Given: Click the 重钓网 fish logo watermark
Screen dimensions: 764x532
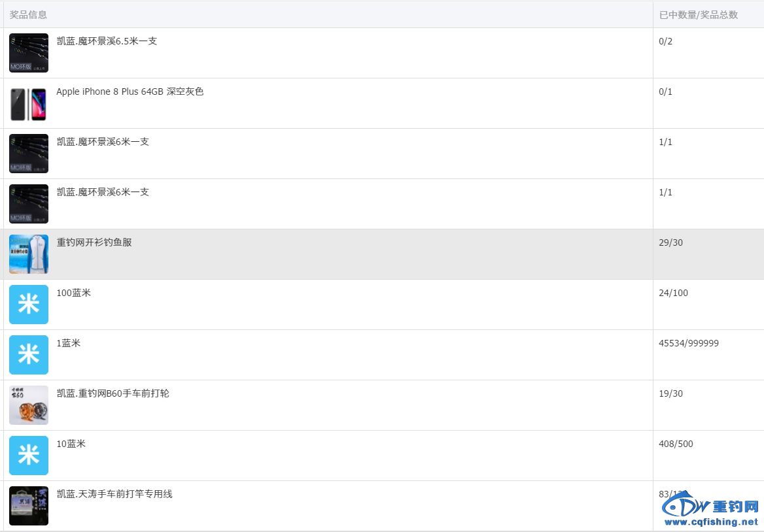Looking at the screenshot, I should pyautogui.click(x=686, y=505).
